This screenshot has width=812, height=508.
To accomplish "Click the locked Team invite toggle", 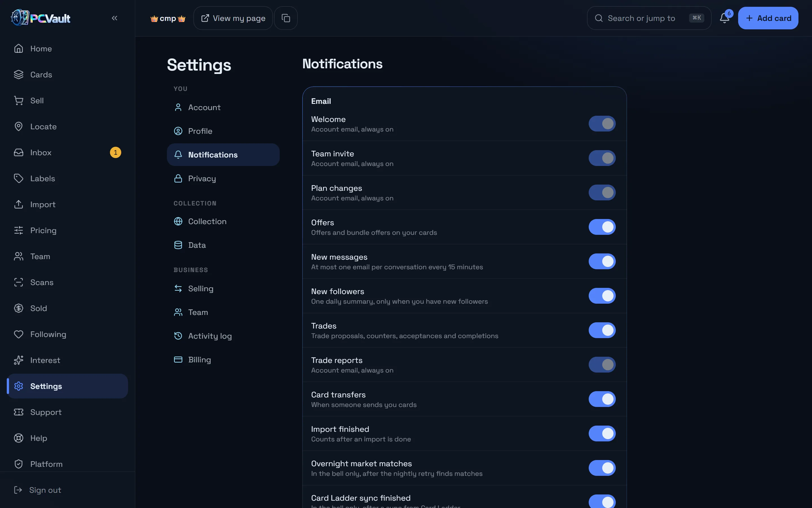I will [x=602, y=158].
